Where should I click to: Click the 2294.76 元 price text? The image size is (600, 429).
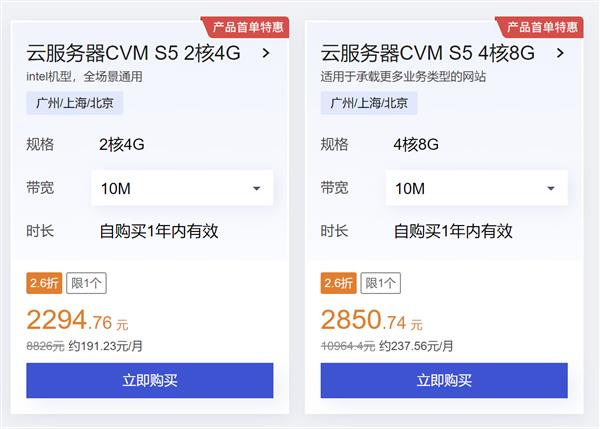pos(77,320)
